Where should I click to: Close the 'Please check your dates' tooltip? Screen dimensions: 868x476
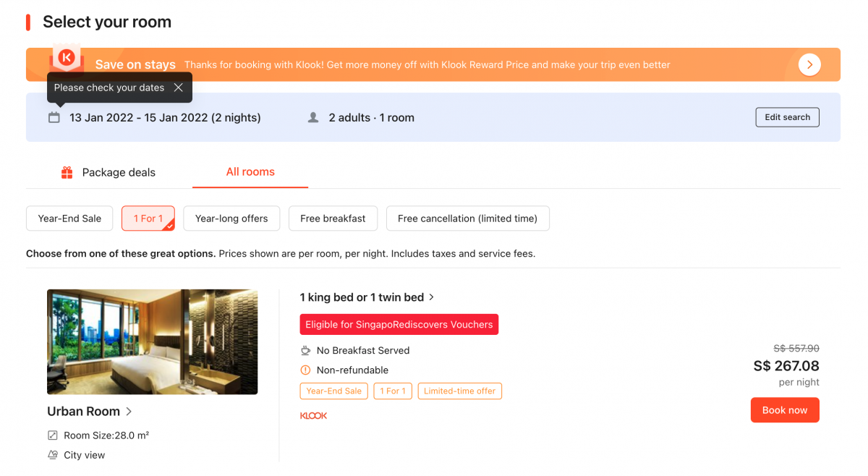pos(178,88)
